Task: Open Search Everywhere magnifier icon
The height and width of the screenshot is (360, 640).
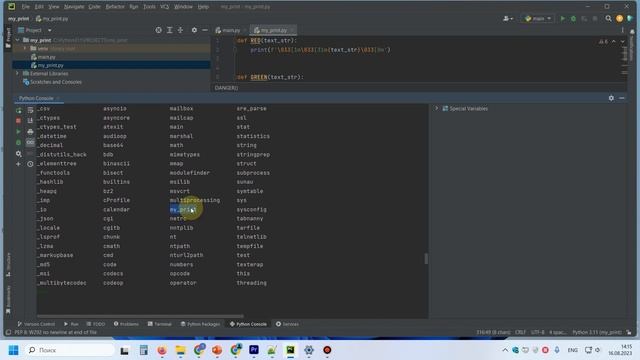Action: point(609,18)
